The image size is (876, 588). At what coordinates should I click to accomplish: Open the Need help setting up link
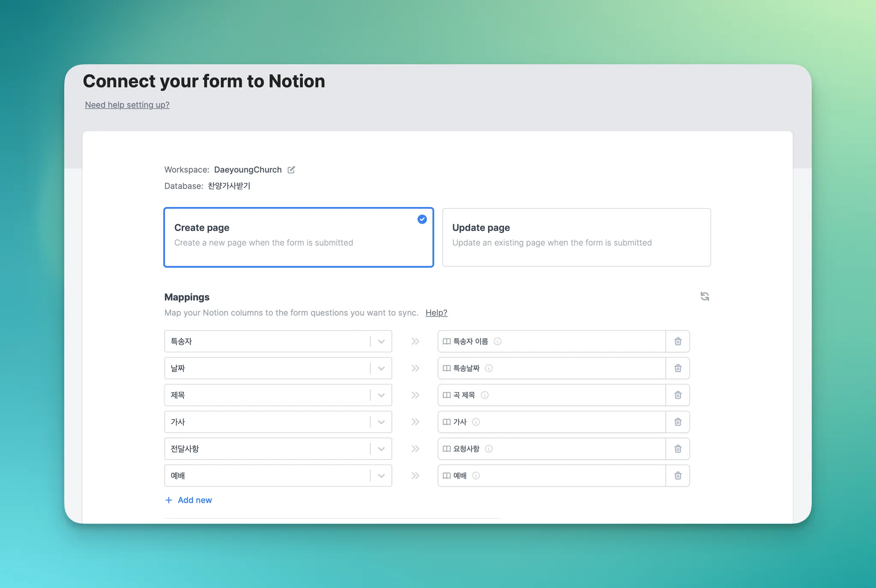[127, 105]
